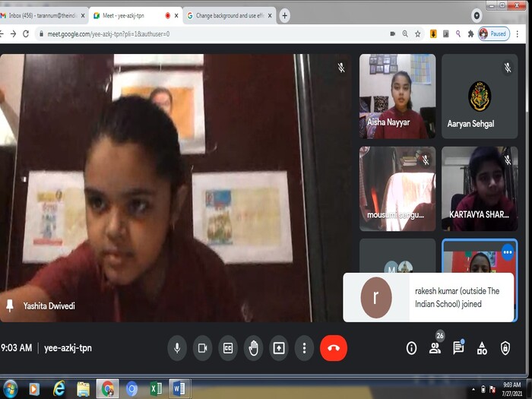Click the Yashita Dwivedi name label

point(49,306)
